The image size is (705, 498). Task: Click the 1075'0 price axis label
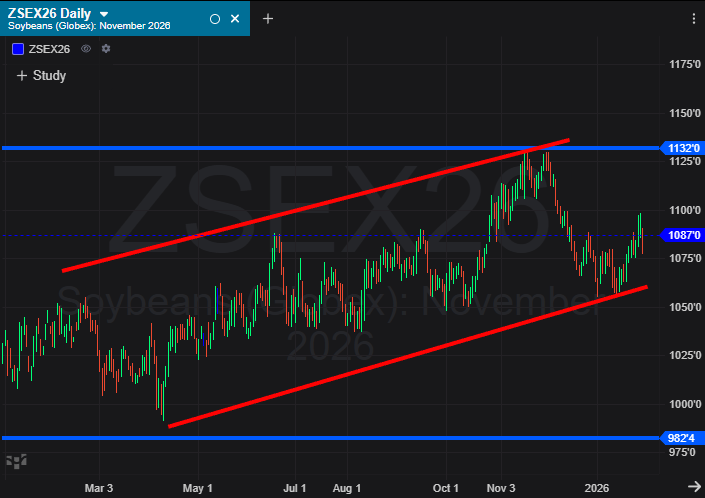[685, 258]
